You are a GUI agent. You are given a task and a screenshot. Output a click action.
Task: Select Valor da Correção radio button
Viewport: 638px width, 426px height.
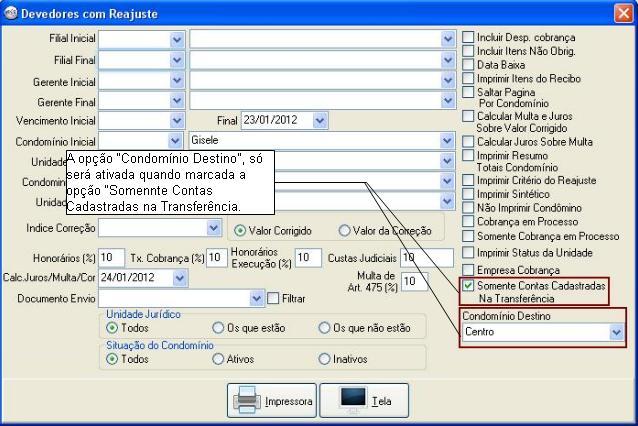click(345, 229)
